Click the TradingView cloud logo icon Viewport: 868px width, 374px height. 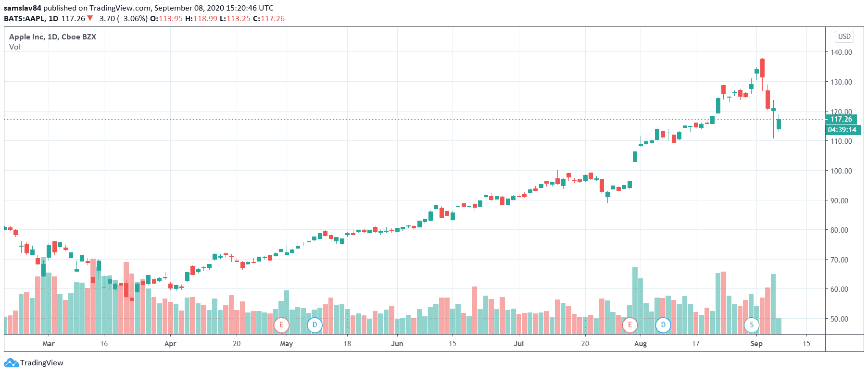point(11,363)
